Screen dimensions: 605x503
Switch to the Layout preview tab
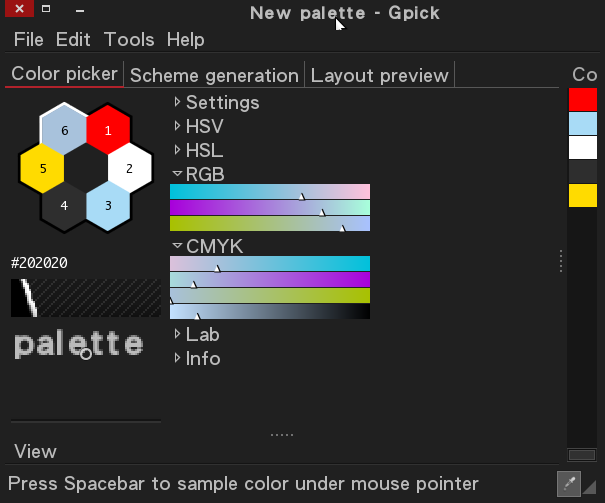tap(379, 75)
